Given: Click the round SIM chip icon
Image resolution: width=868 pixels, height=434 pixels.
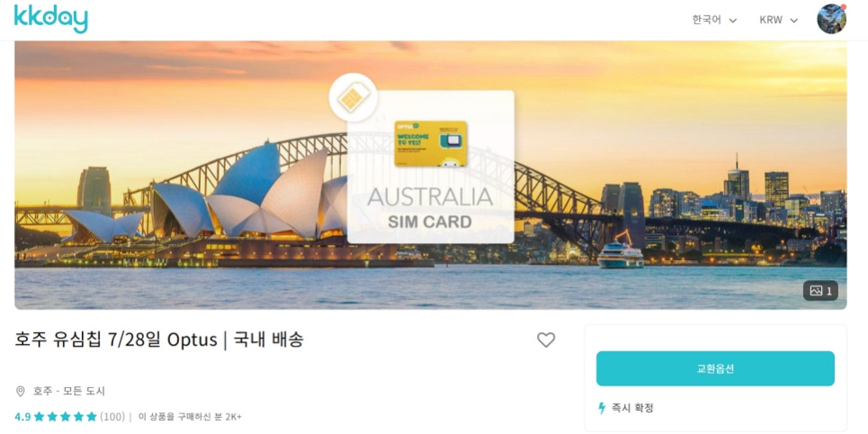Looking at the screenshot, I should pos(353,97).
